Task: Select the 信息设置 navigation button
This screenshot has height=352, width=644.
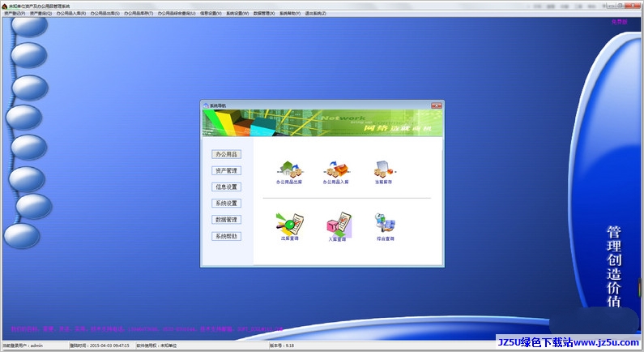Action: 226,187
